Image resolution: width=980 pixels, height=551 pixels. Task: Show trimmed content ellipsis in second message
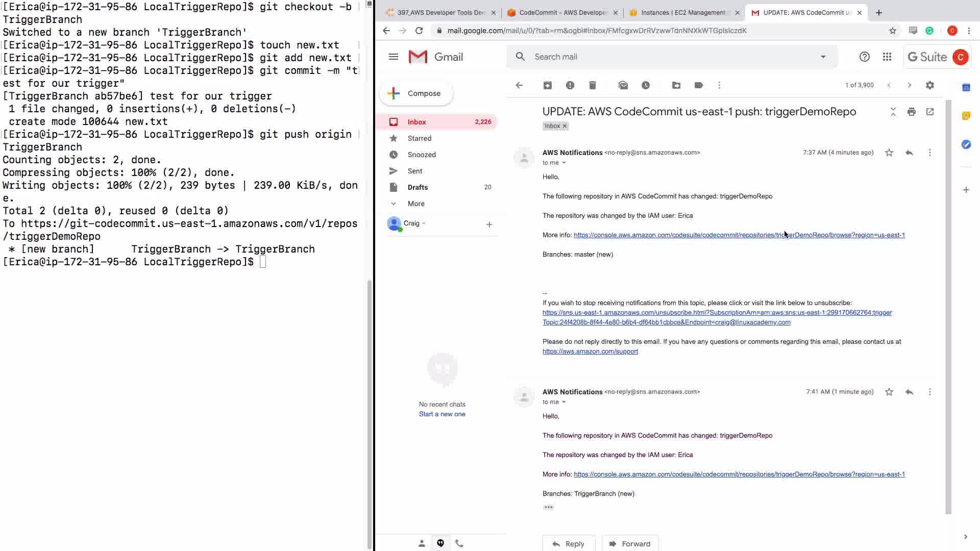pyautogui.click(x=548, y=507)
